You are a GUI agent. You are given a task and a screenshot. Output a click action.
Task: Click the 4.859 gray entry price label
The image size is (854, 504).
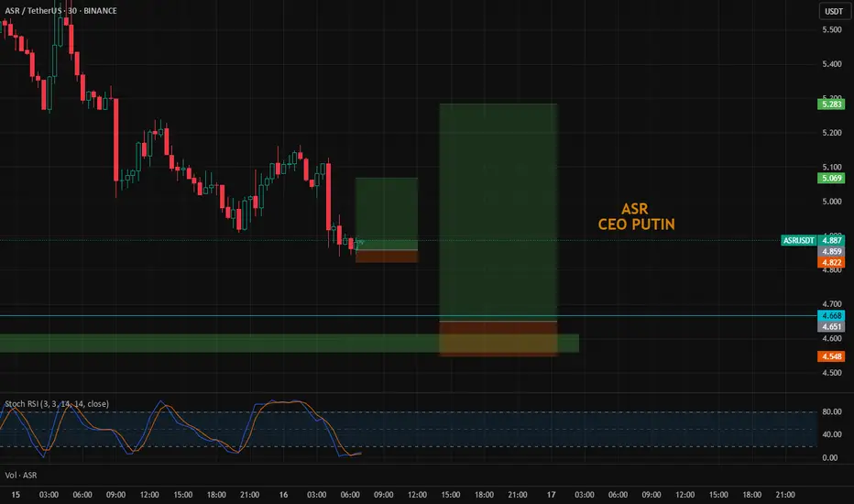(x=831, y=251)
